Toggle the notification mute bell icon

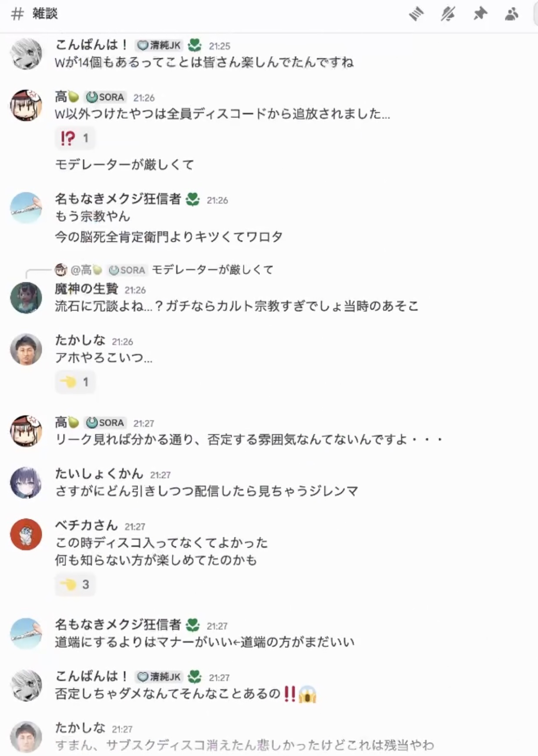coord(448,14)
